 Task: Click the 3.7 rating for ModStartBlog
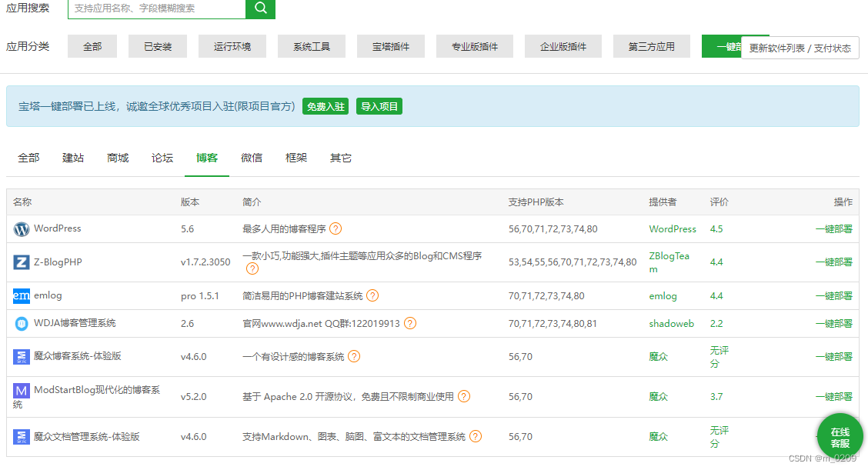click(x=716, y=396)
